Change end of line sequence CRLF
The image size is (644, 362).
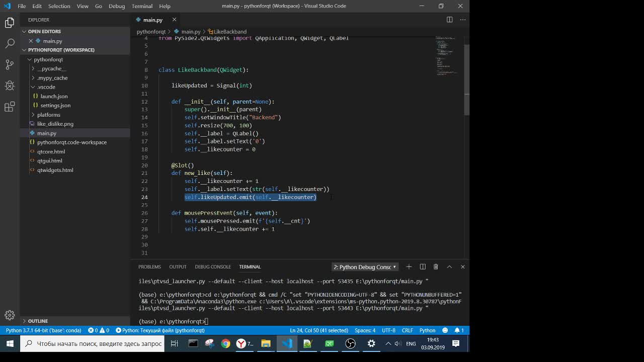[408, 330]
